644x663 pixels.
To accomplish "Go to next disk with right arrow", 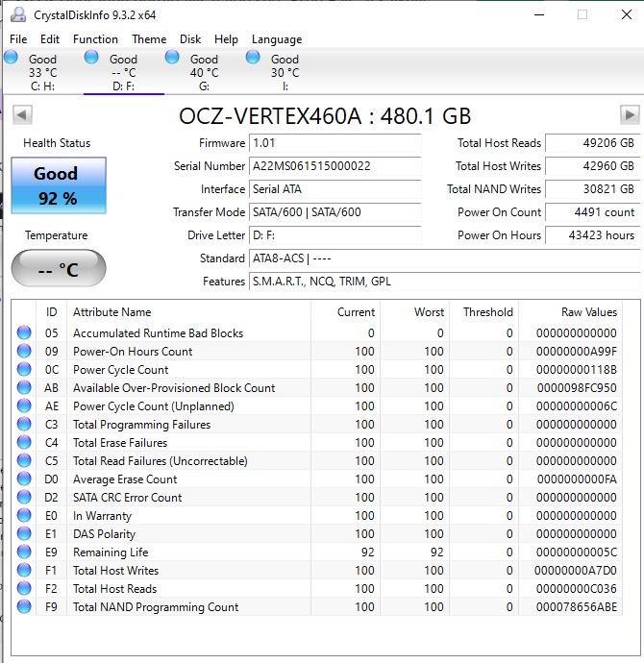I will point(630,115).
